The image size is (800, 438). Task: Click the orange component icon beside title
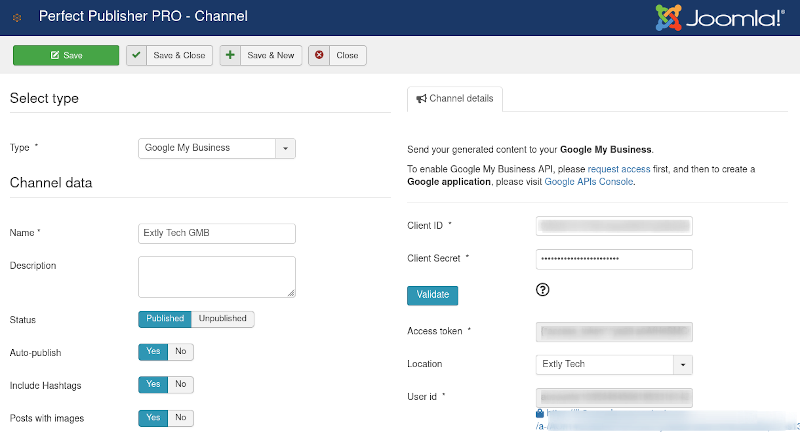pyautogui.click(x=17, y=18)
